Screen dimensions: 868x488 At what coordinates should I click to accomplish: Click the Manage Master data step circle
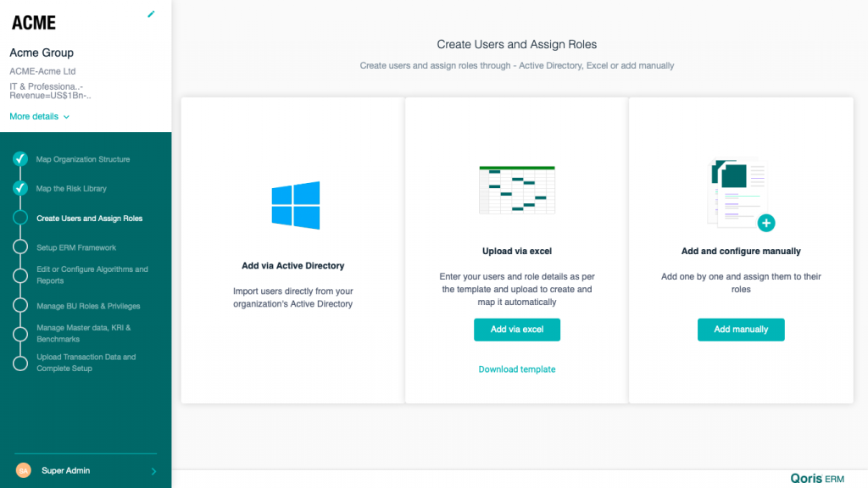coord(20,334)
